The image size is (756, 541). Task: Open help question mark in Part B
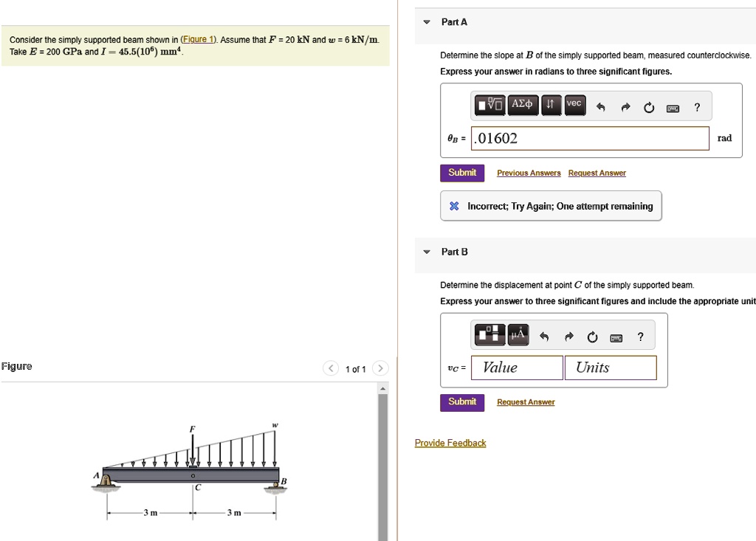640,337
